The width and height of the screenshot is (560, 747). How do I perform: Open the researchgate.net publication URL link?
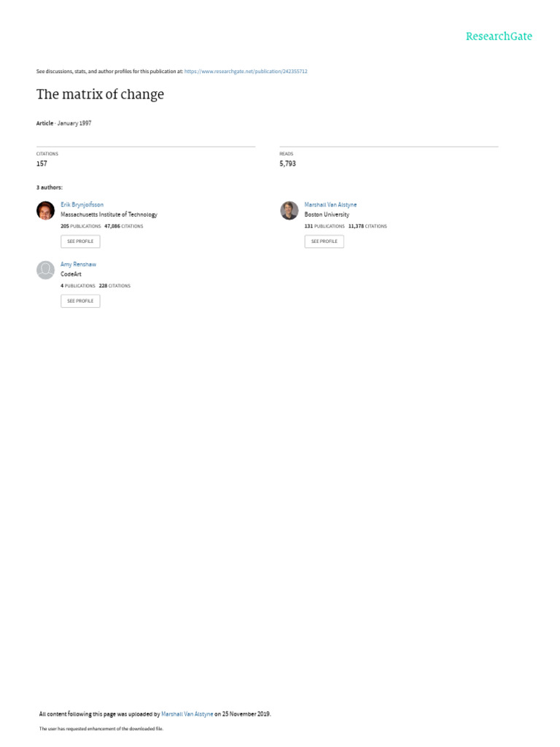246,71
